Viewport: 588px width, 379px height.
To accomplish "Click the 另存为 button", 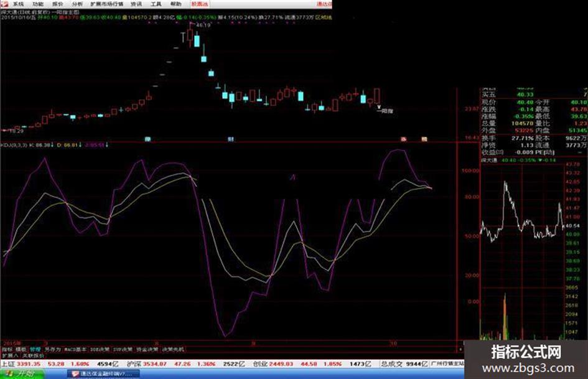I will tap(52, 349).
